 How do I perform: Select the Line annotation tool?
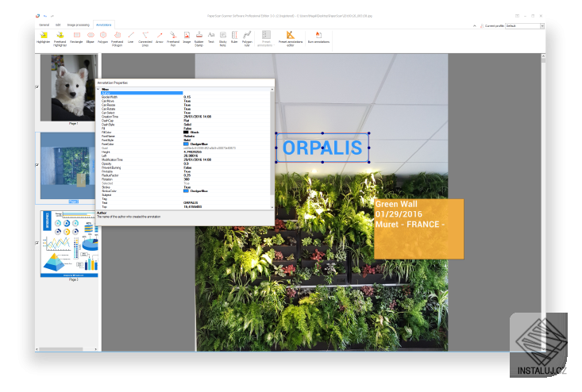coord(131,37)
